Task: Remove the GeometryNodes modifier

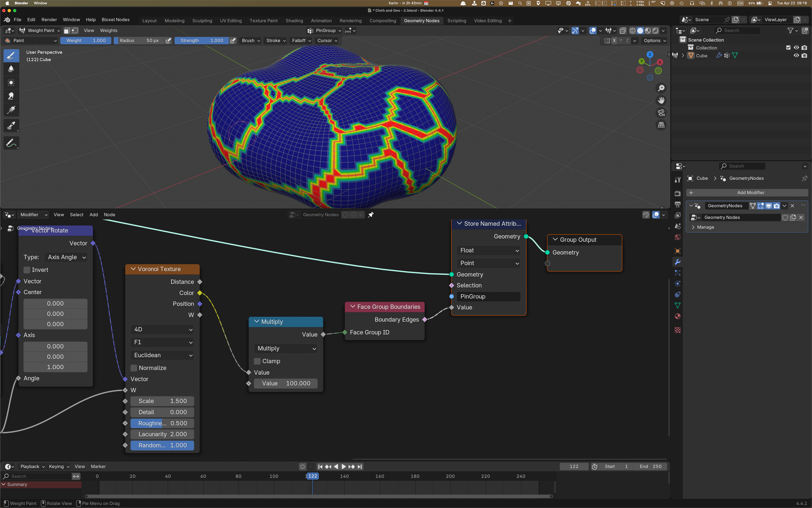Action: click(792, 206)
